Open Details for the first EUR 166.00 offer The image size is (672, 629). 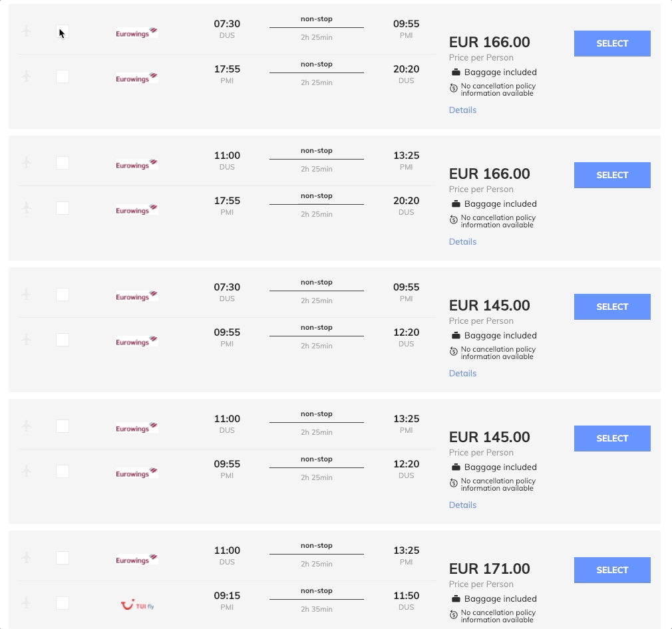pyautogui.click(x=462, y=110)
